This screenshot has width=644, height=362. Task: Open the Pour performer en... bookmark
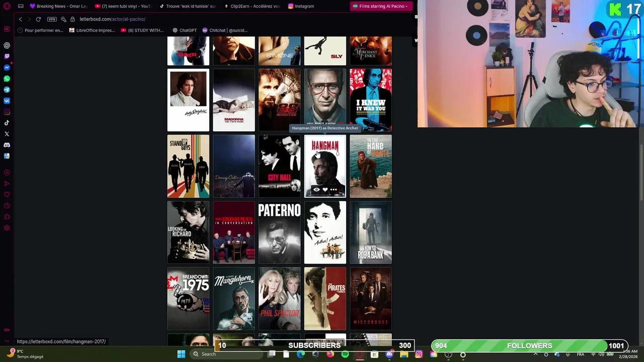coord(40,30)
